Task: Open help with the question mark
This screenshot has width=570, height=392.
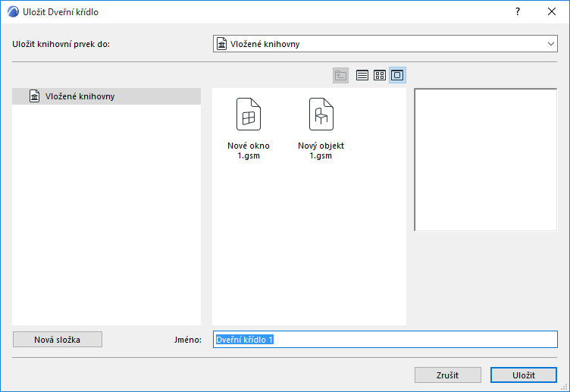Action: pyautogui.click(x=518, y=11)
